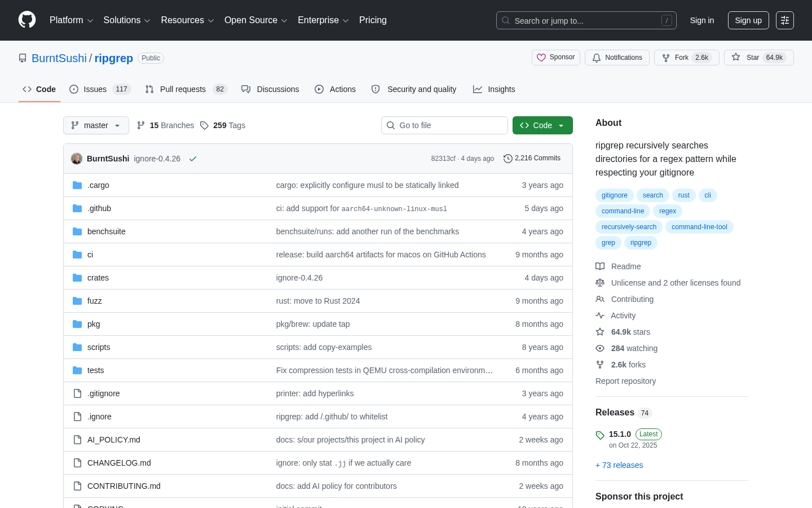Expand the green Code dropdown button
This screenshot has width=812, height=508.
click(x=542, y=125)
